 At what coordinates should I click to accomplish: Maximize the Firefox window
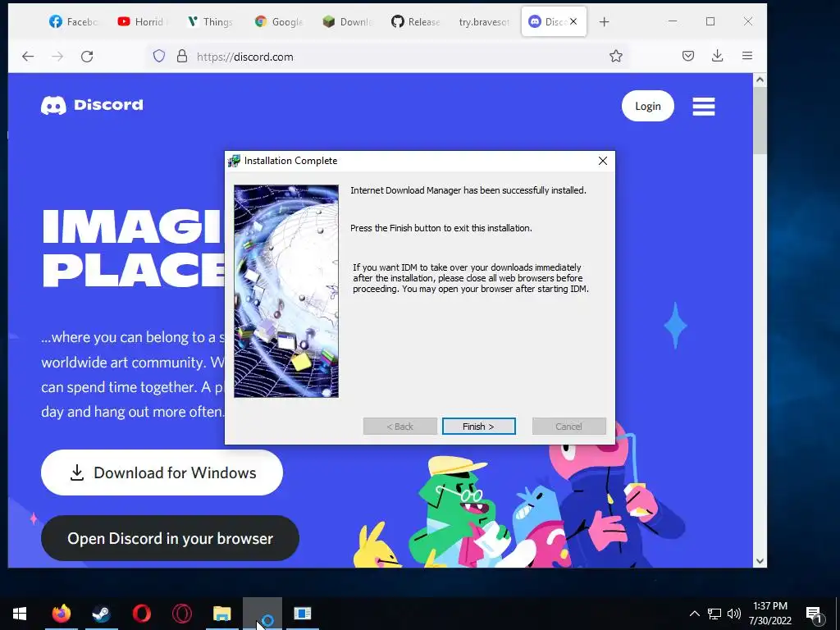[710, 21]
